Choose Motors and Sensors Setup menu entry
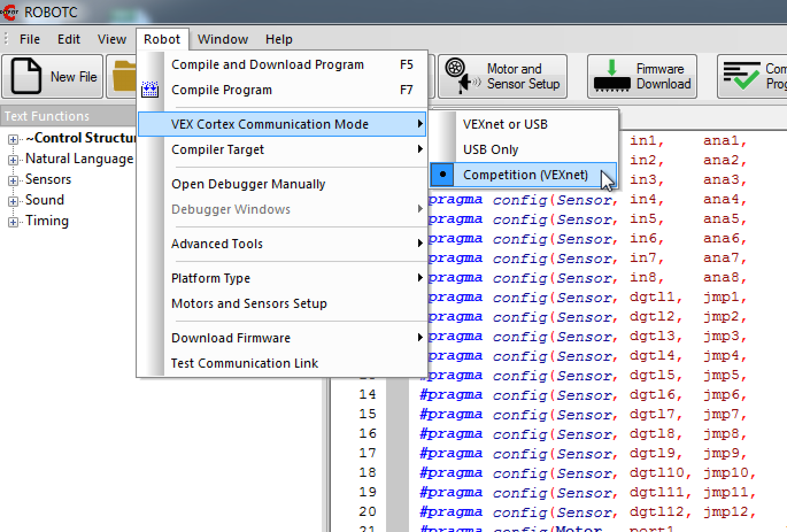 pyautogui.click(x=281, y=303)
